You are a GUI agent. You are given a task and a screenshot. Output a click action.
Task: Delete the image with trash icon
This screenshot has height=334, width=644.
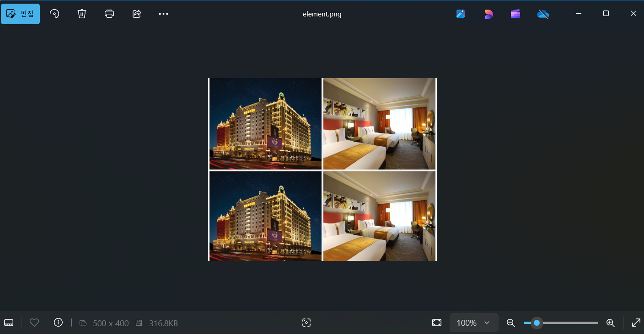[x=82, y=14]
